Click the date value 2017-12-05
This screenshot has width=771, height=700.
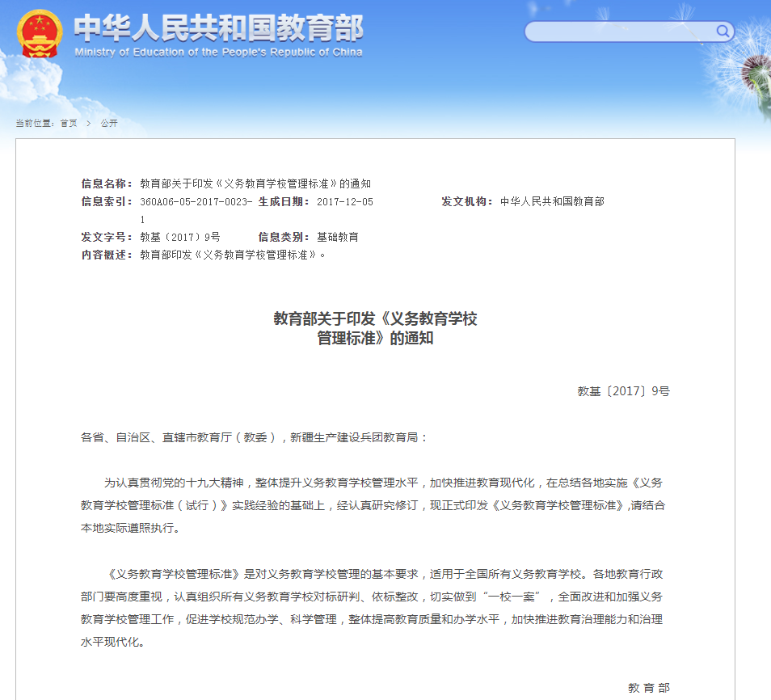coord(345,202)
